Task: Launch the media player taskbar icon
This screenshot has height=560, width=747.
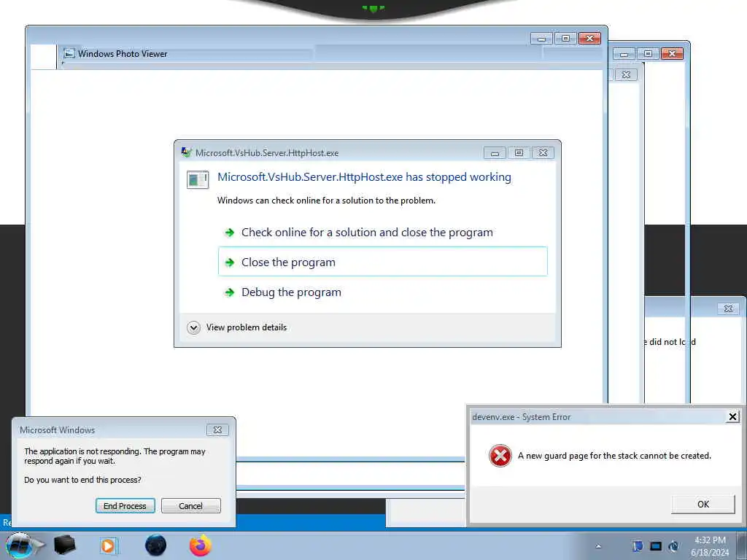Action: 108,545
